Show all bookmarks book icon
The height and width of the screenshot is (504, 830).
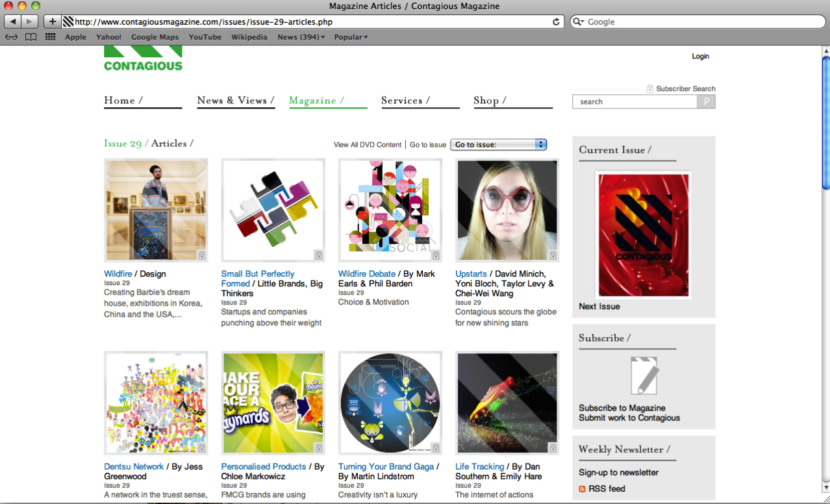coord(31,37)
